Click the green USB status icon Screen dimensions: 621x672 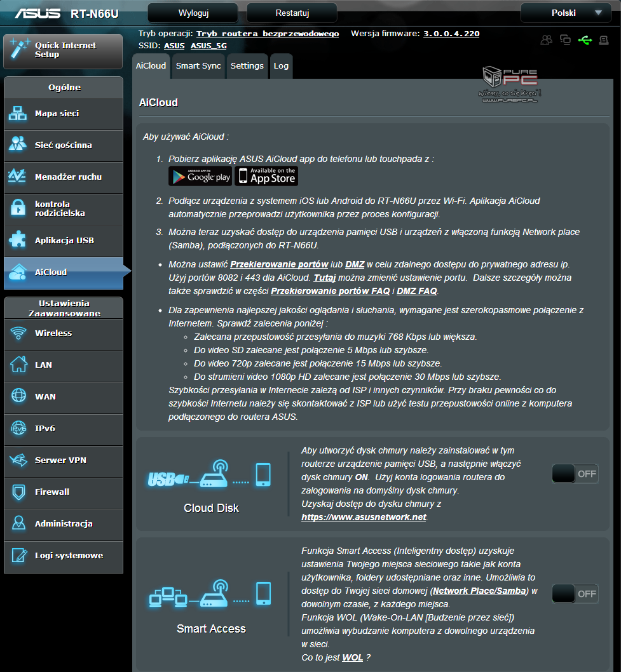[x=585, y=40]
